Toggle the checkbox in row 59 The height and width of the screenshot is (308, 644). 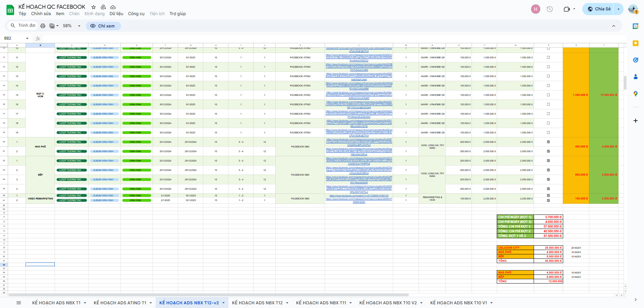click(548, 132)
